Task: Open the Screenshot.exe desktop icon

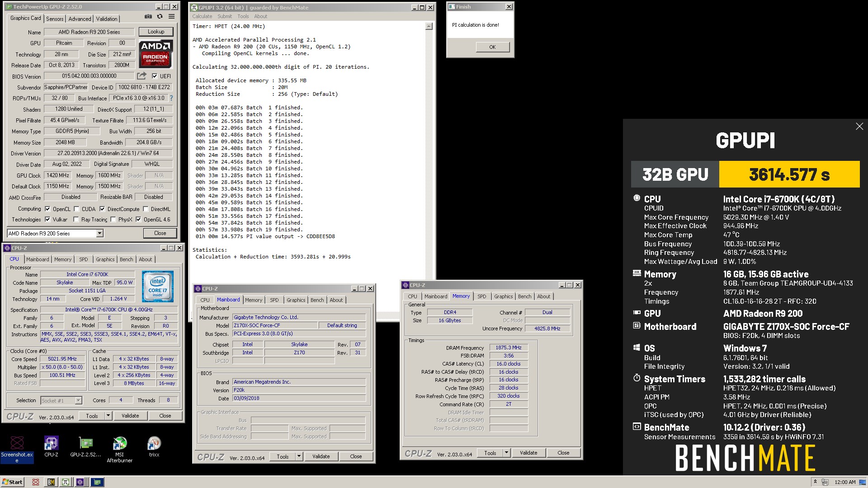Action: click(17, 449)
